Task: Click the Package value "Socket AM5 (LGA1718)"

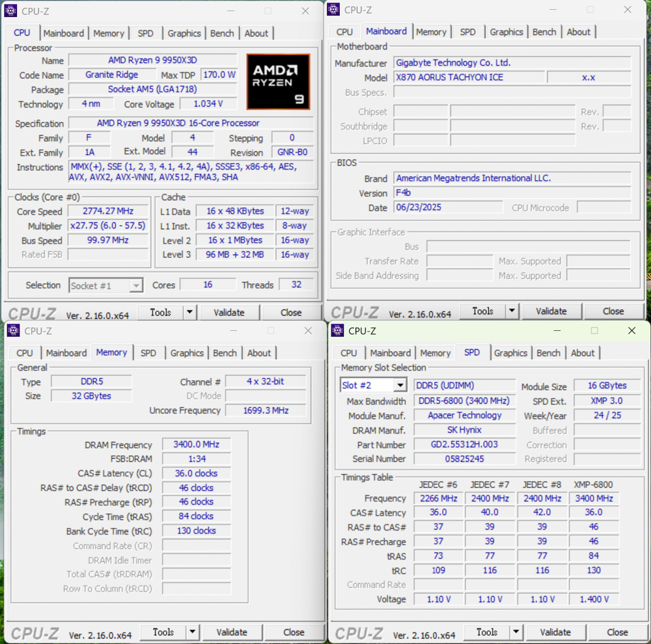Action: [x=153, y=89]
